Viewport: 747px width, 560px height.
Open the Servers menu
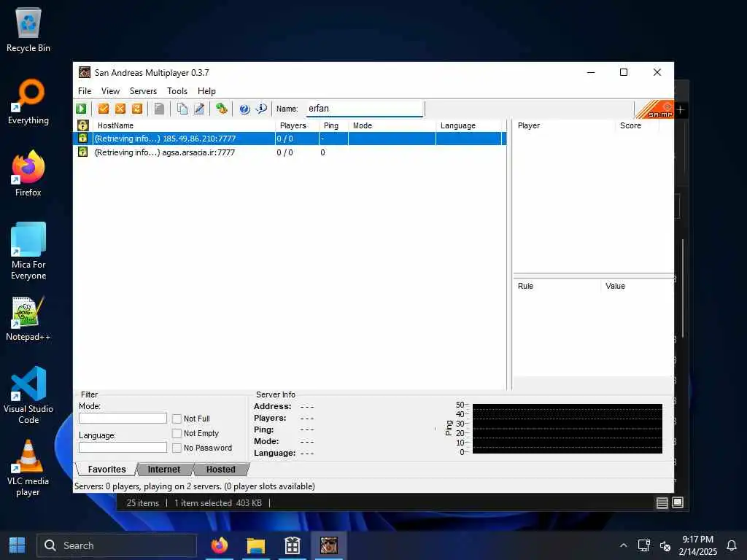pyautogui.click(x=143, y=91)
